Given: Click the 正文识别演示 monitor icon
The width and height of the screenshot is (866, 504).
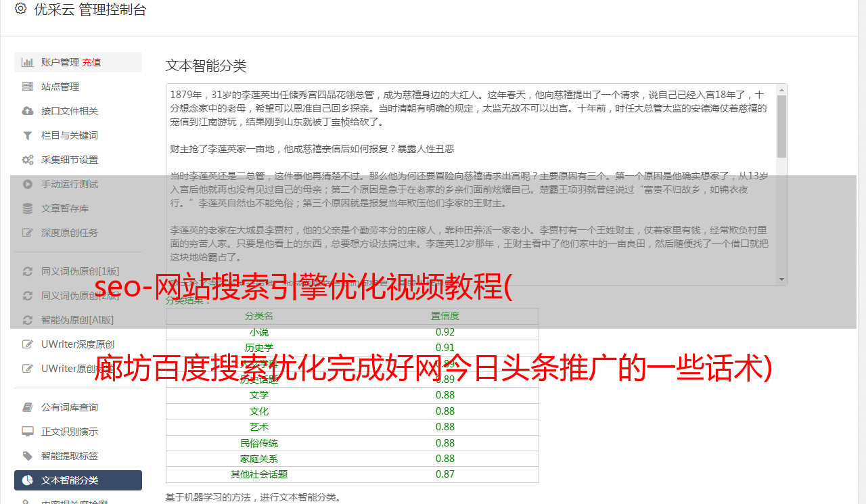Looking at the screenshot, I should [28, 432].
